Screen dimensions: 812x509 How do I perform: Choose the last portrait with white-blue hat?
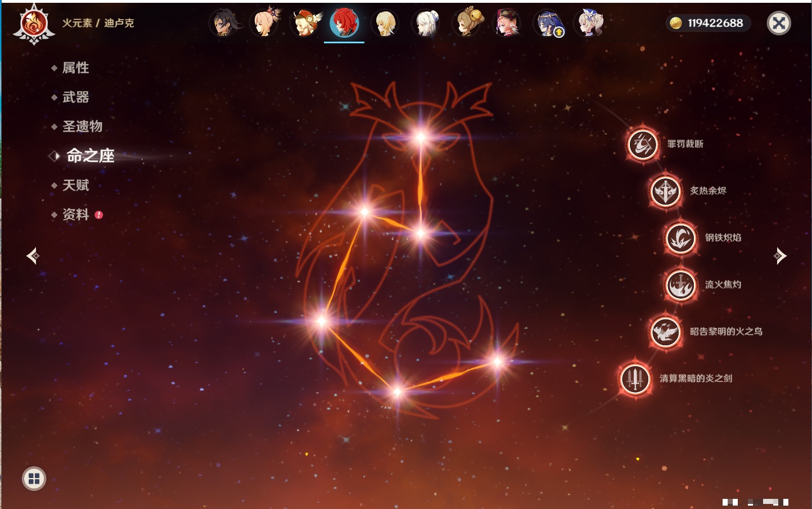click(589, 24)
